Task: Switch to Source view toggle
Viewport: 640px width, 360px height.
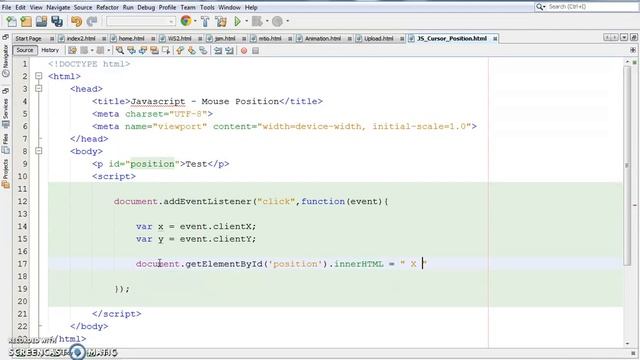Action: coord(24,50)
